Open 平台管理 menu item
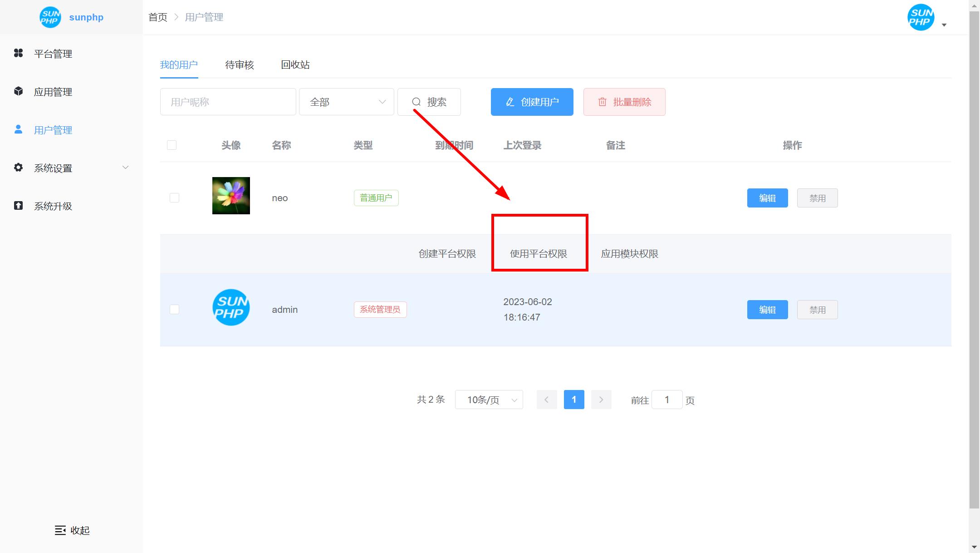This screenshot has height=553, width=980. (71, 54)
